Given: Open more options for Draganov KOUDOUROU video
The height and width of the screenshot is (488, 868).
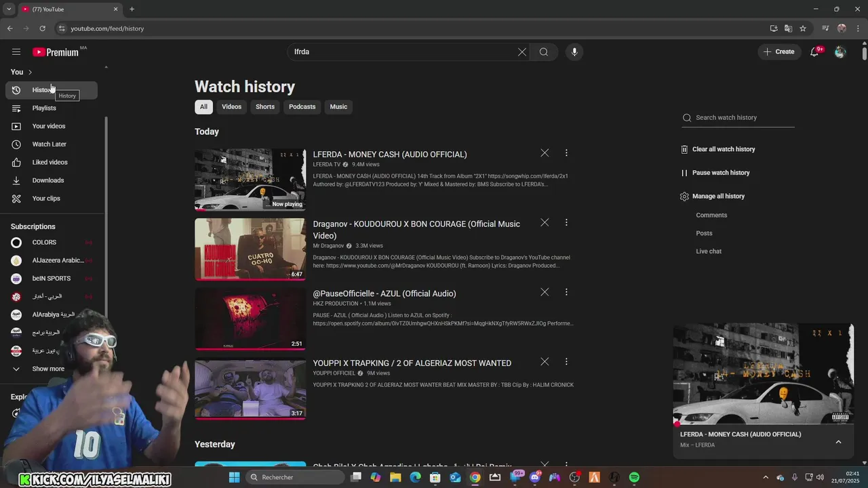Looking at the screenshot, I should coord(566,222).
